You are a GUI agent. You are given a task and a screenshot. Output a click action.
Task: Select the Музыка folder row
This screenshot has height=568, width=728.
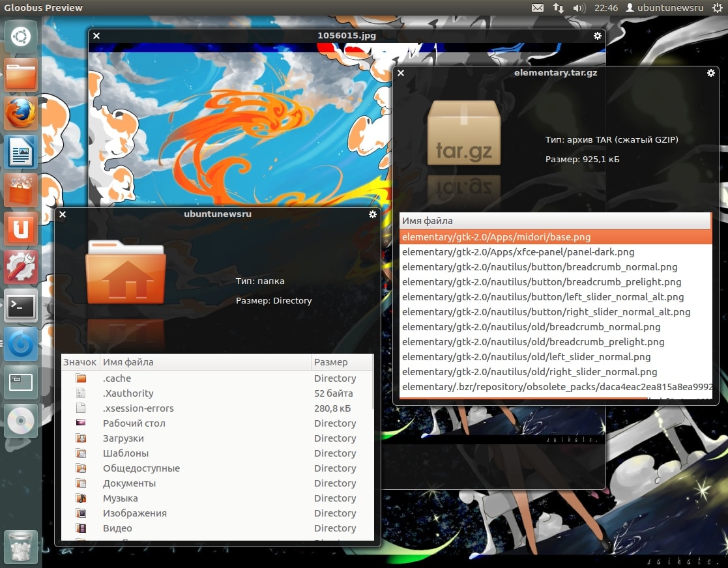coord(217,498)
